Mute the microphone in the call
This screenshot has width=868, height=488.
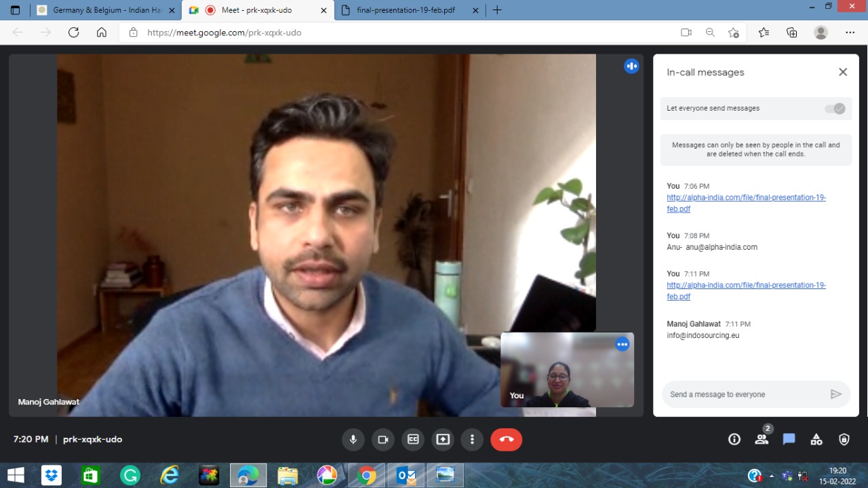(353, 439)
